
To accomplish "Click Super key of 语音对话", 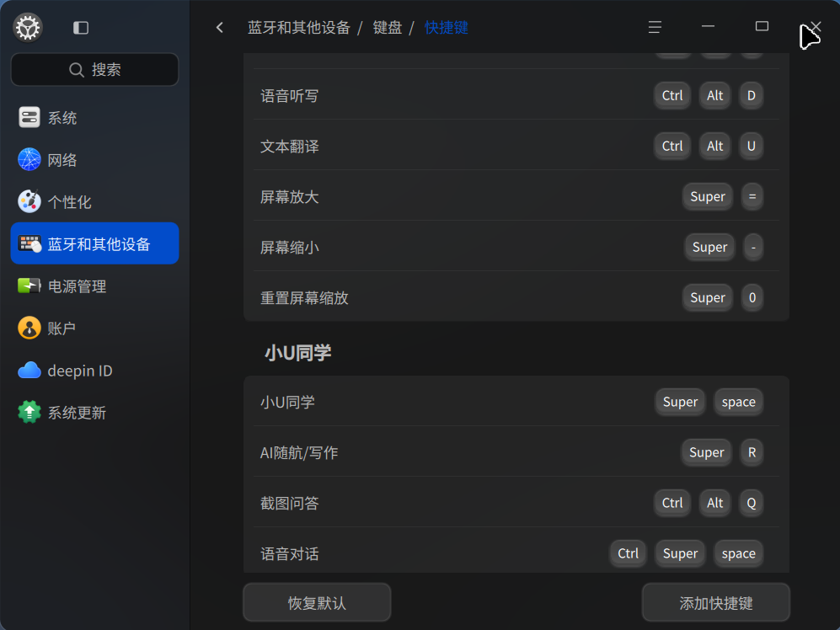I will (681, 553).
